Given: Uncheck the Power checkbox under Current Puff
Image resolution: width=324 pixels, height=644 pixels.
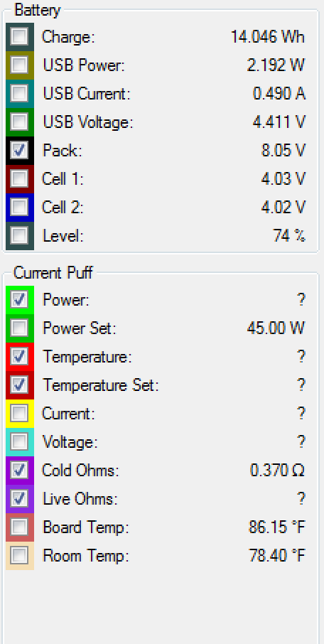Looking at the screenshot, I should coord(19,300).
